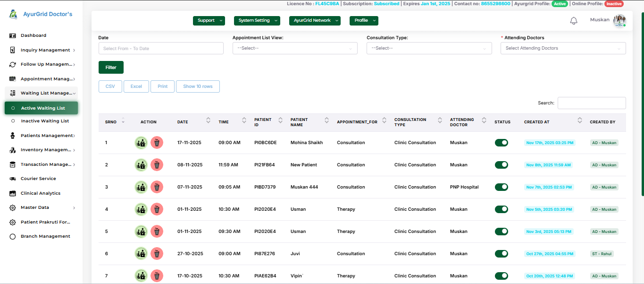Open Clinical Analytics in the sidebar
This screenshot has height=284, width=644.
pos(40,193)
